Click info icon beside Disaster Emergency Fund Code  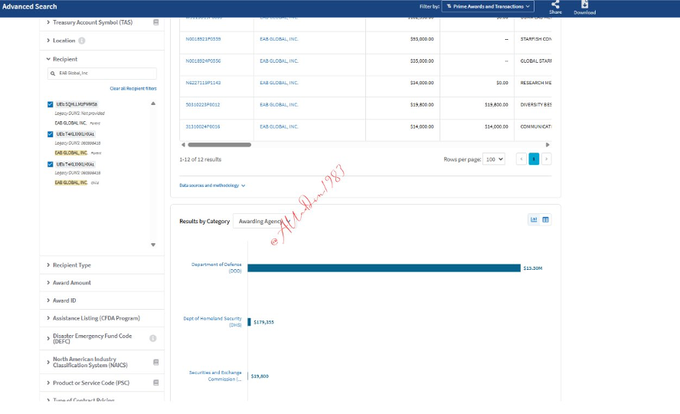154,338
